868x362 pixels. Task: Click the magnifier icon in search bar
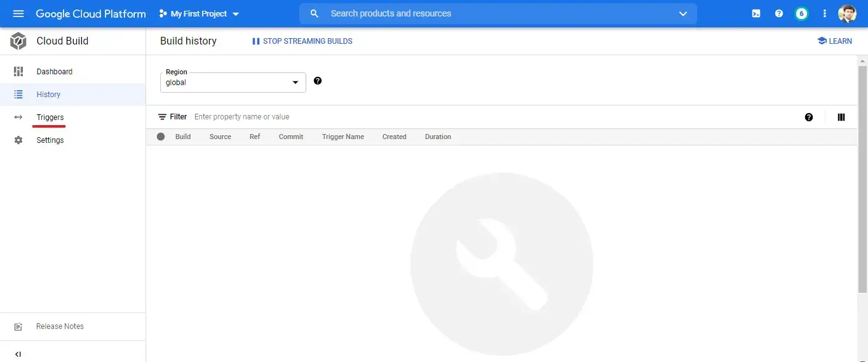[x=314, y=13]
